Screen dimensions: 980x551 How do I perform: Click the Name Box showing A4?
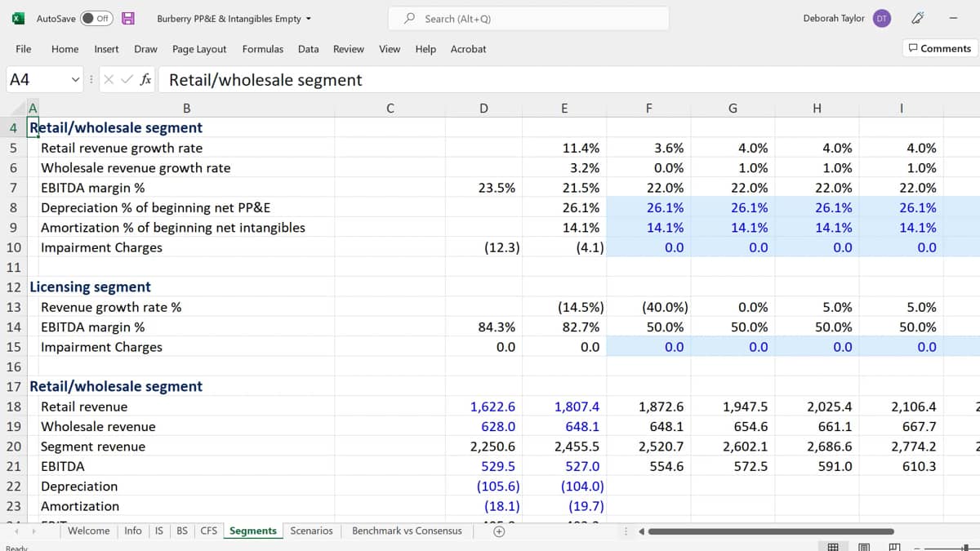[37, 79]
